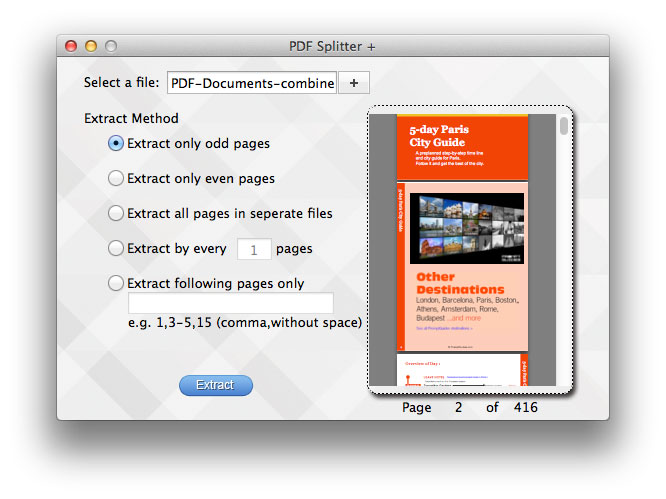The width and height of the screenshot is (666, 499).
Task: Select 'Extract only even pages' option
Action: (x=116, y=178)
